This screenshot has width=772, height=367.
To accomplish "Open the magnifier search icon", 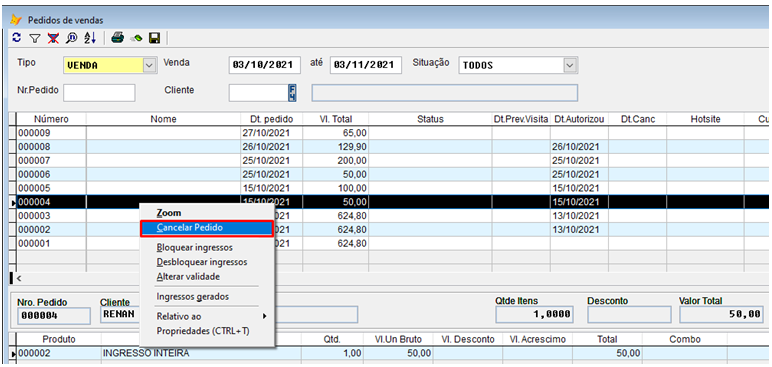I will (x=71, y=38).
